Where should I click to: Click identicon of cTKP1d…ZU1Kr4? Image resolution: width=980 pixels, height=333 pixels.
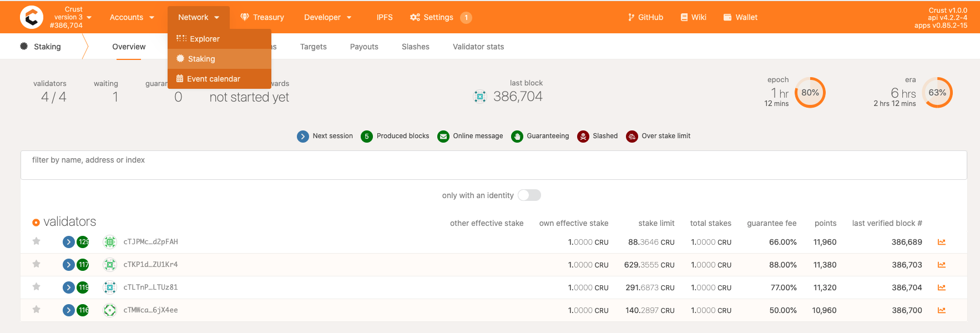click(110, 265)
